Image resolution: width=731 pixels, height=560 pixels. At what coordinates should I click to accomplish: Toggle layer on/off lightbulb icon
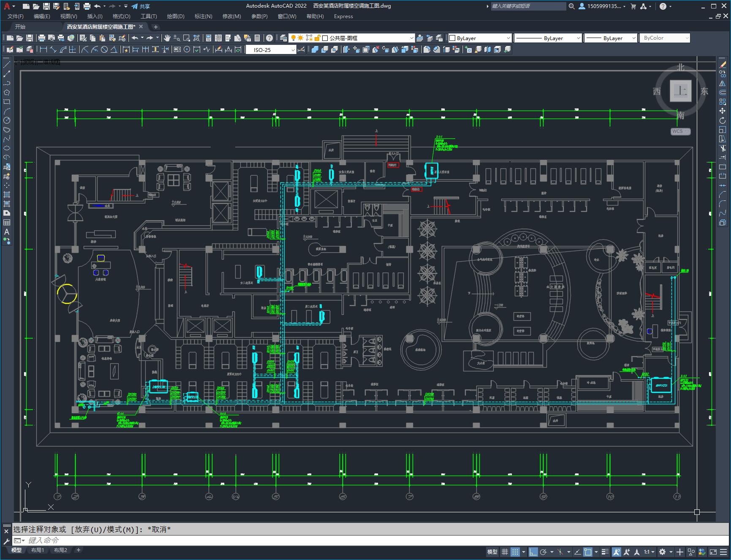point(293,38)
